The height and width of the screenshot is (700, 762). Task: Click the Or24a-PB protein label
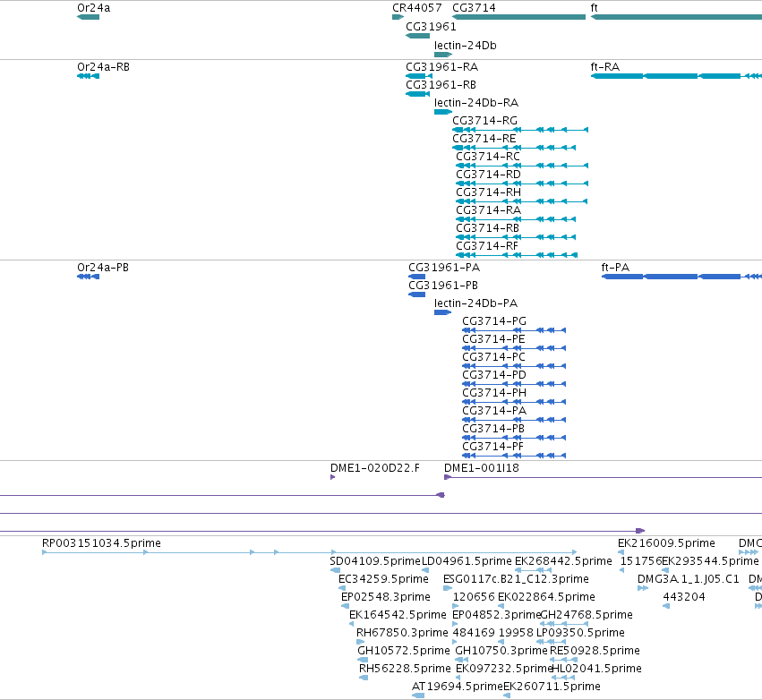(103, 268)
